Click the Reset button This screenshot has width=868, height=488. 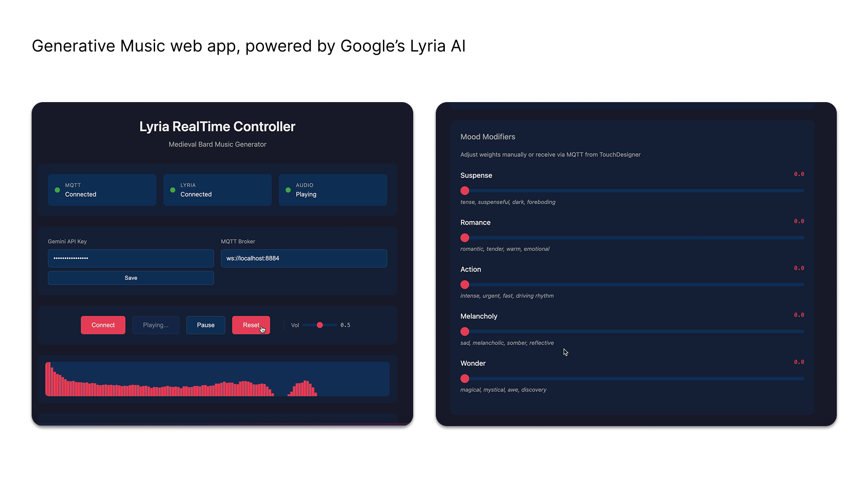point(251,325)
